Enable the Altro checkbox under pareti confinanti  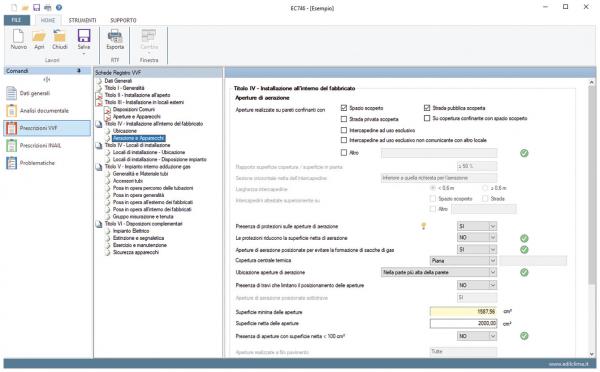pyautogui.click(x=344, y=152)
